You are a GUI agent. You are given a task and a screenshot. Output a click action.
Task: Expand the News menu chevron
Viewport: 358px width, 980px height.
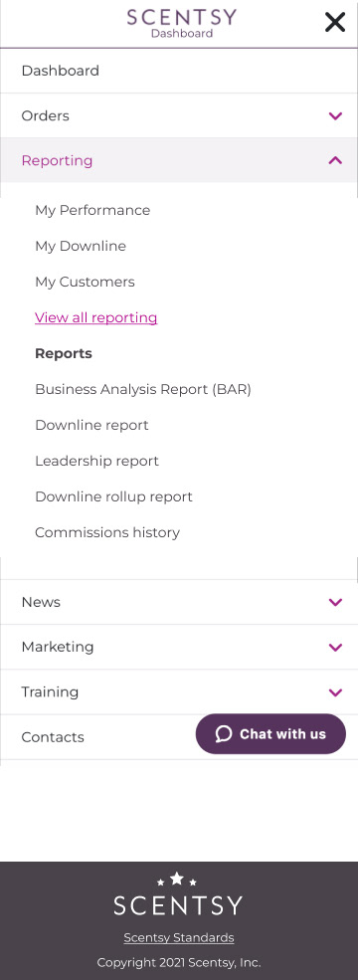tap(335, 602)
